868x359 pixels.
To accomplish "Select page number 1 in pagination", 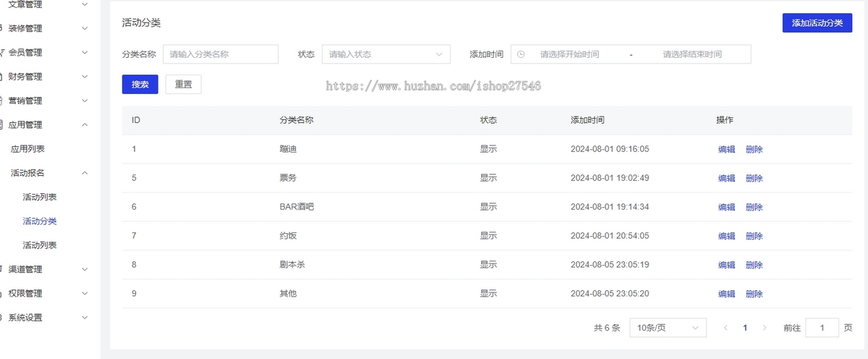I will point(745,328).
